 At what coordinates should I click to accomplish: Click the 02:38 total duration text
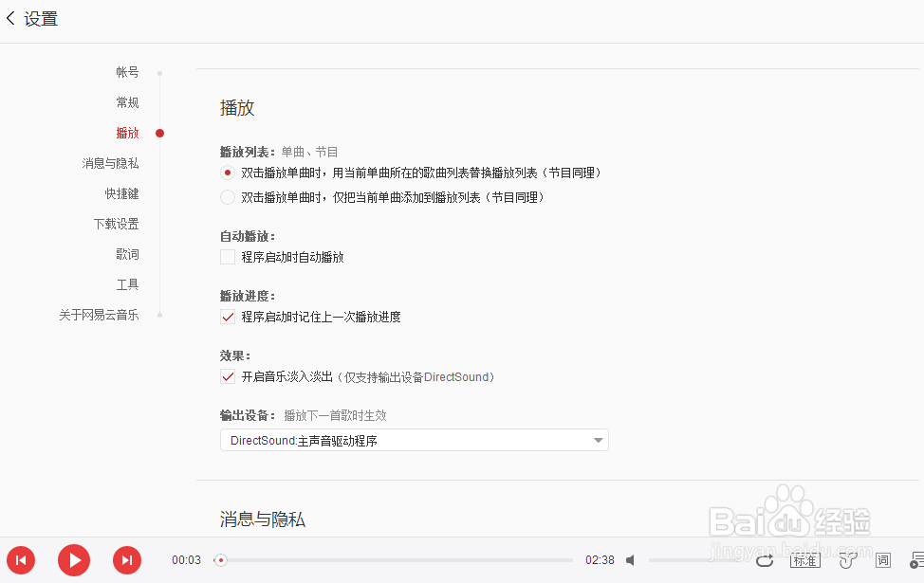(600, 560)
